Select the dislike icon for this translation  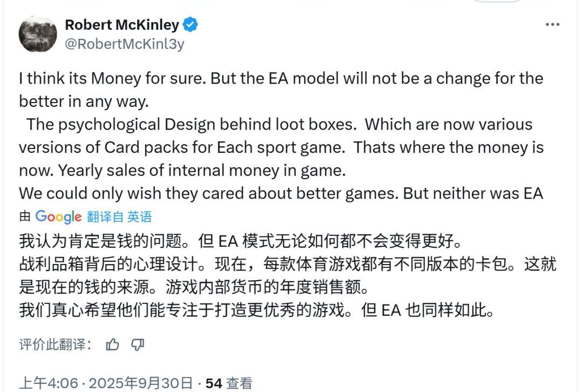tap(138, 343)
